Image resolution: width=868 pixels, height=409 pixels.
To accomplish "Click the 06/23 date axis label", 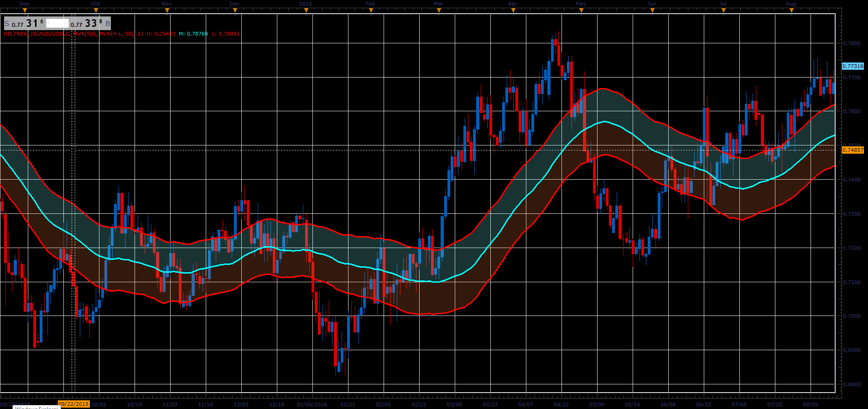I will pyautogui.click(x=703, y=404).
